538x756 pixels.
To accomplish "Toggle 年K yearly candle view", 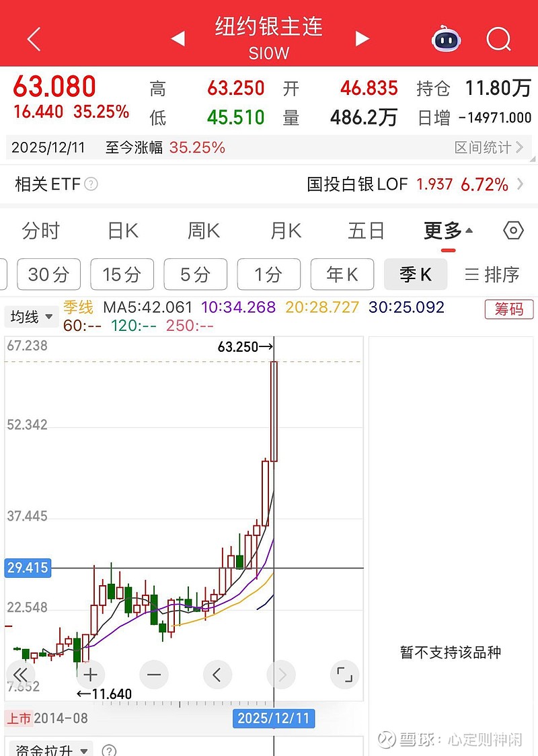I will click(x=342, y=274).
